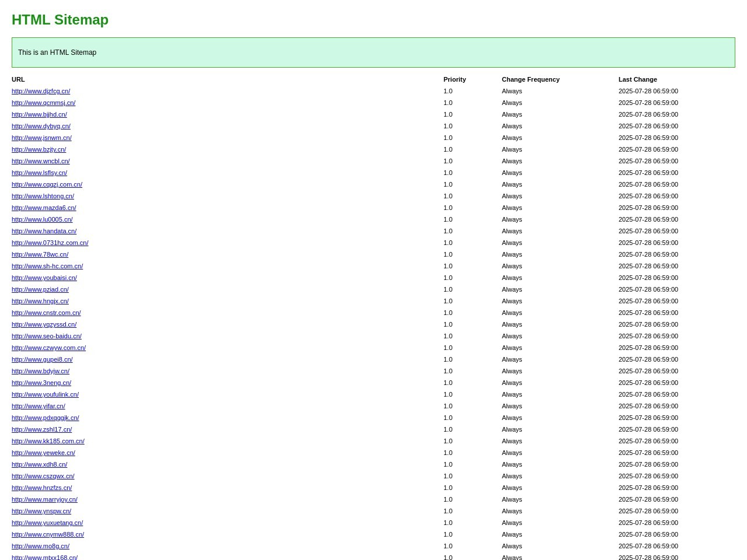
Task: Click the www.cnymw888.cn URL
Action: click(48, 534)
